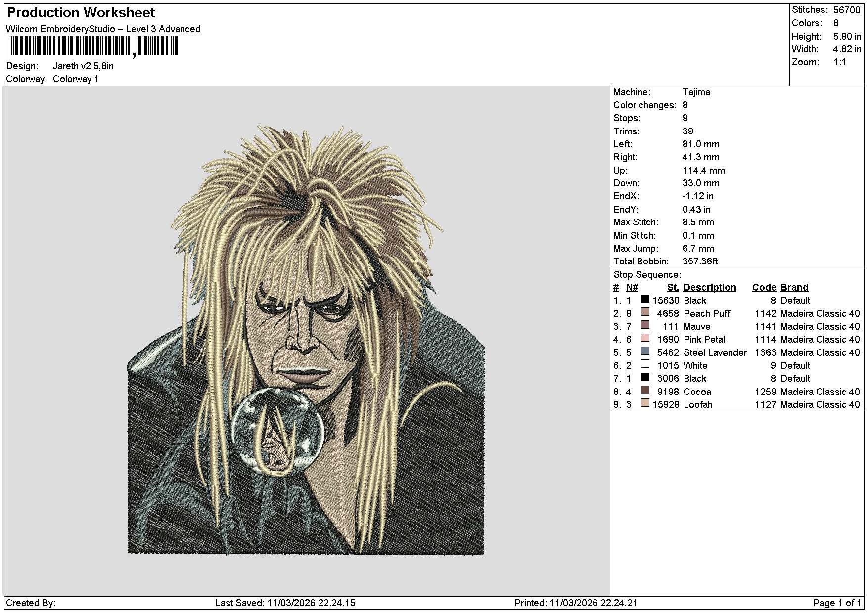Click the embroidered Jareth design preview
Screen dimensions: 868x613
click(x=306, y=340)
